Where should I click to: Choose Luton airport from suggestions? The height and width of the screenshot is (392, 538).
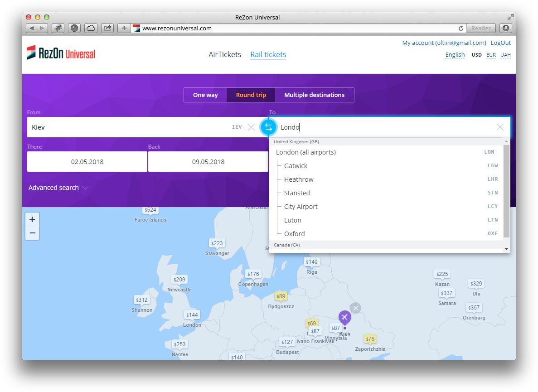386,220
